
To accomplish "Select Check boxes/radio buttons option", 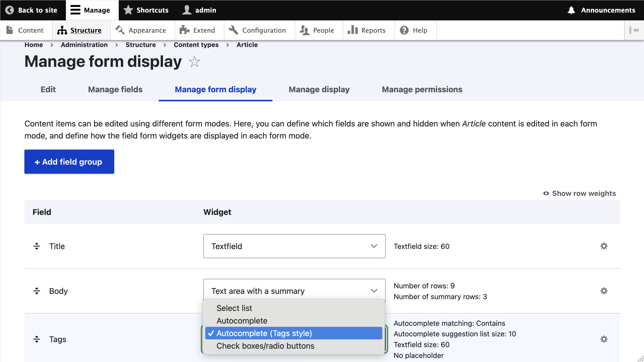I will (265, 346).
